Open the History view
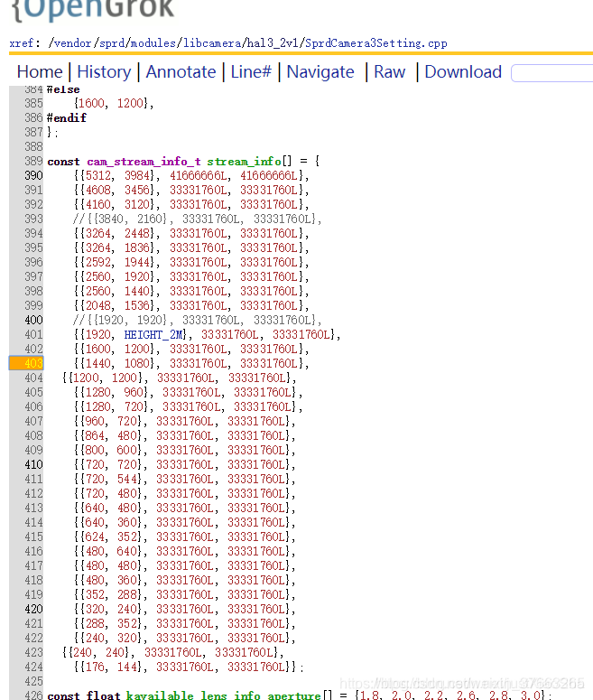593x700 pixels. point(104,72)
